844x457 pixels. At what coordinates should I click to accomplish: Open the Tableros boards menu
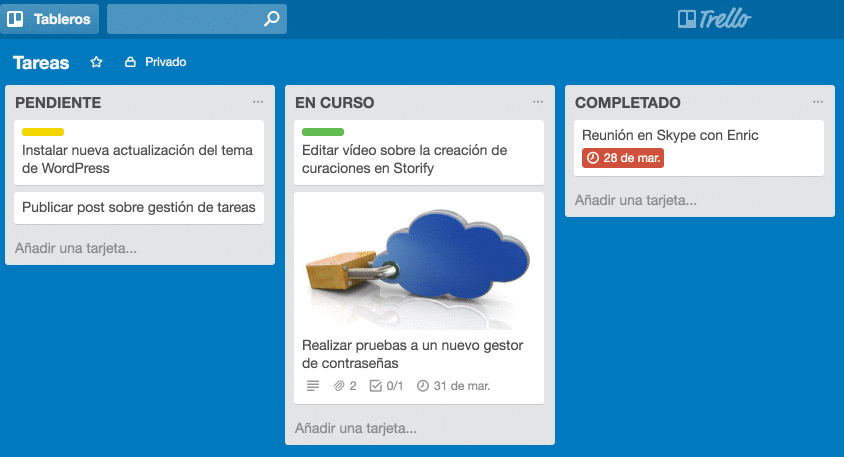coord(49,19)
